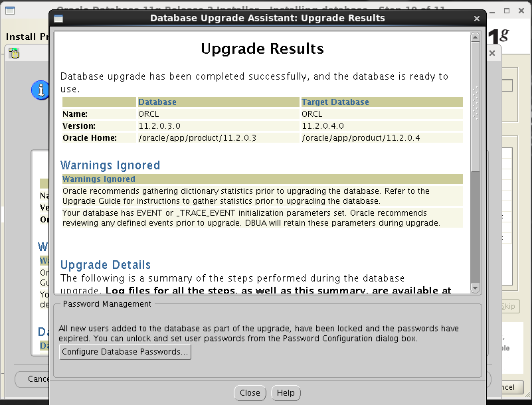Click scrollbar up arrow in results pane
Image resolution: width=532 pixels, height=405 pixels.
coord(475,37)
